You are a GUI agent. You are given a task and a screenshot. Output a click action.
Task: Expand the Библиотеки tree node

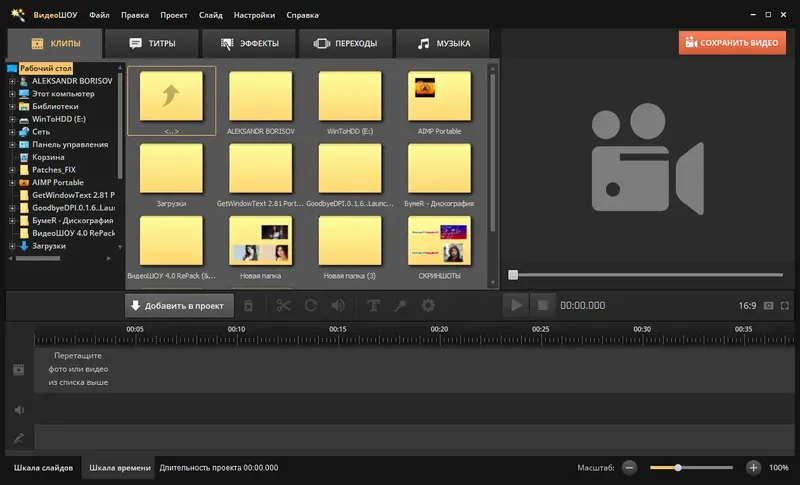pos(12,107)
